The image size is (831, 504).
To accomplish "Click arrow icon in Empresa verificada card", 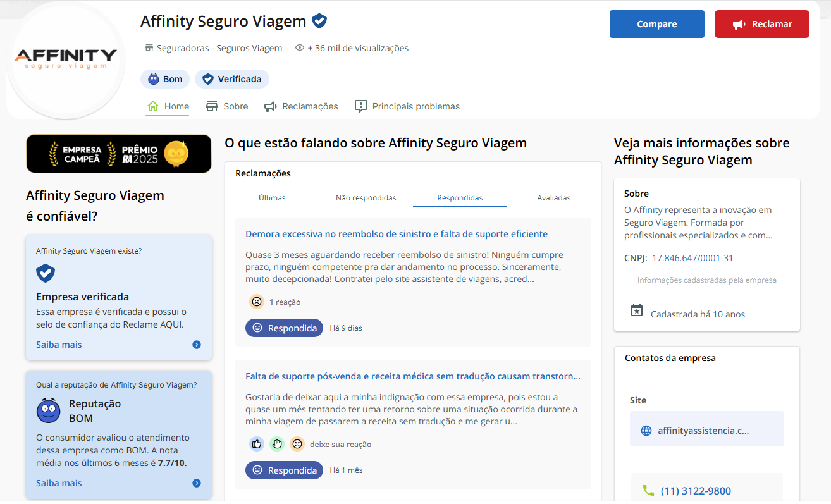I will [x=197, y=345].
